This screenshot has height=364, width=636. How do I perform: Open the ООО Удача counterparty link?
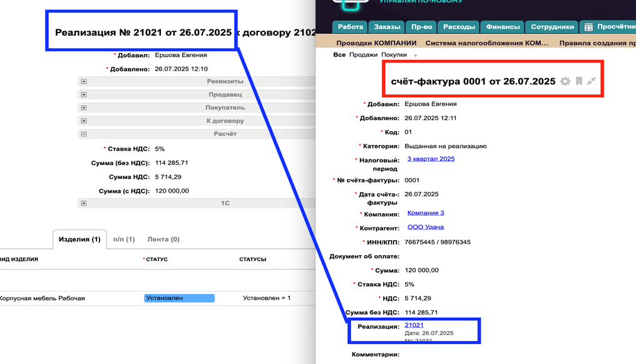click(425, 227)
